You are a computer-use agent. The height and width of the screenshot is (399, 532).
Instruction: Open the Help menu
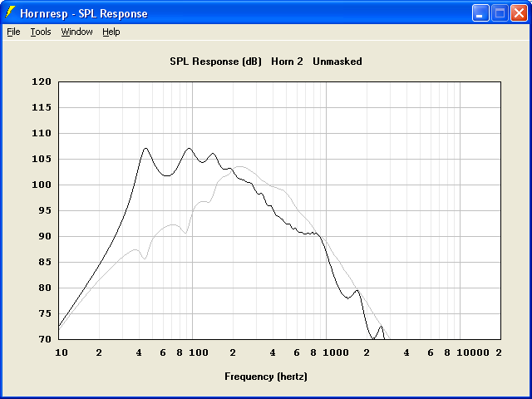point(111,32)
